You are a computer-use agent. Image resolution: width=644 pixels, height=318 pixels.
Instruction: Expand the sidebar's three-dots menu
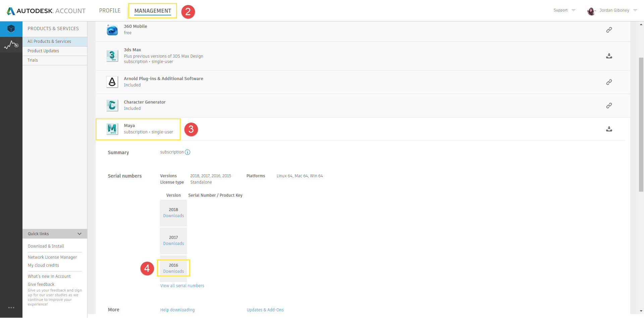(11, 307)
